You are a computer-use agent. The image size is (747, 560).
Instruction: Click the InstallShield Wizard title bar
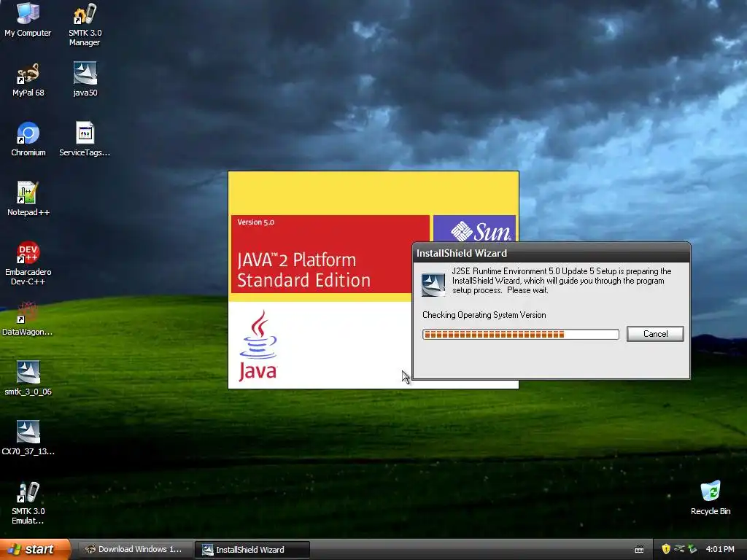(x=551, y=253)
